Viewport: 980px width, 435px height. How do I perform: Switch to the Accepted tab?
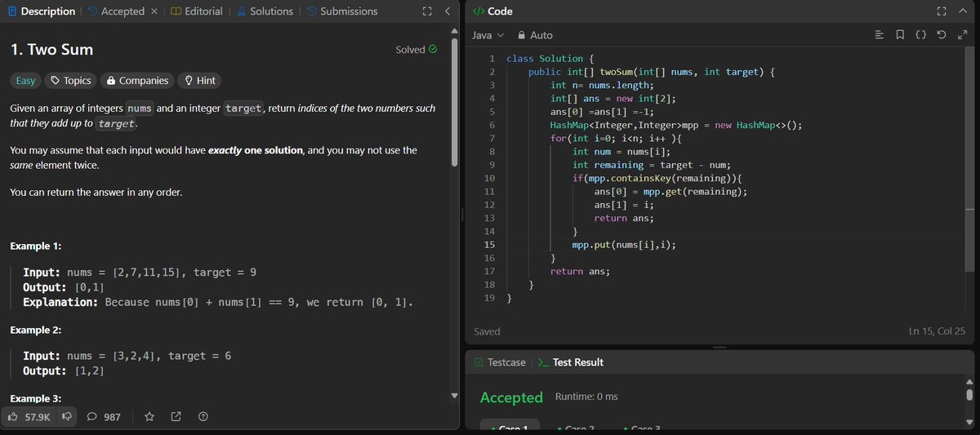(115, 11)
